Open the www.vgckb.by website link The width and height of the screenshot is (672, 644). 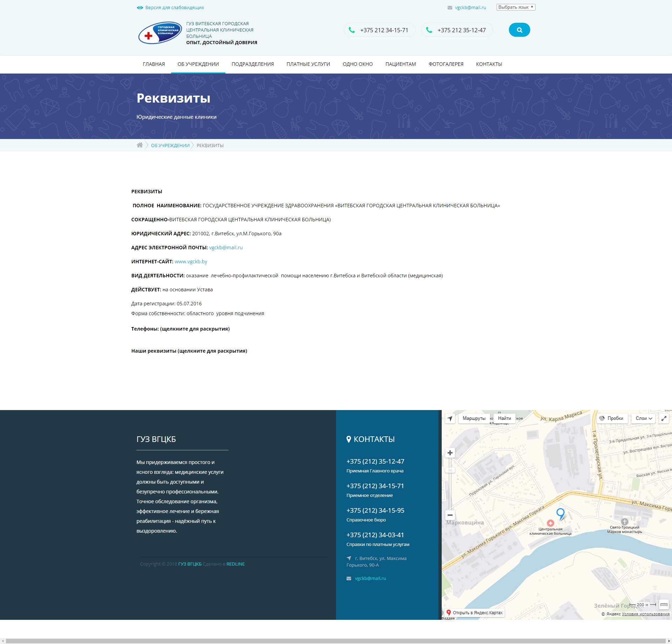[x=191, y=262]
